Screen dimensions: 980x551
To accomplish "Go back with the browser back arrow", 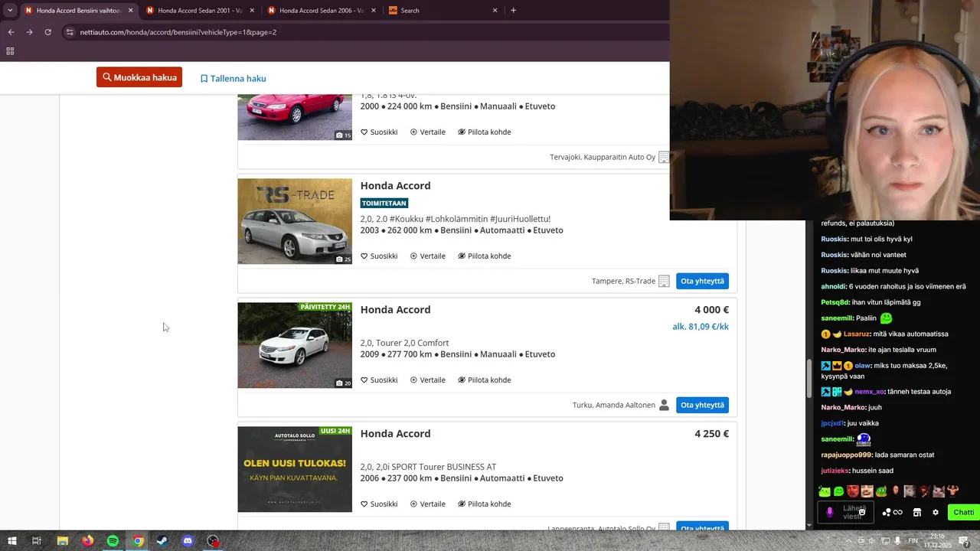I will pos(11,32).
